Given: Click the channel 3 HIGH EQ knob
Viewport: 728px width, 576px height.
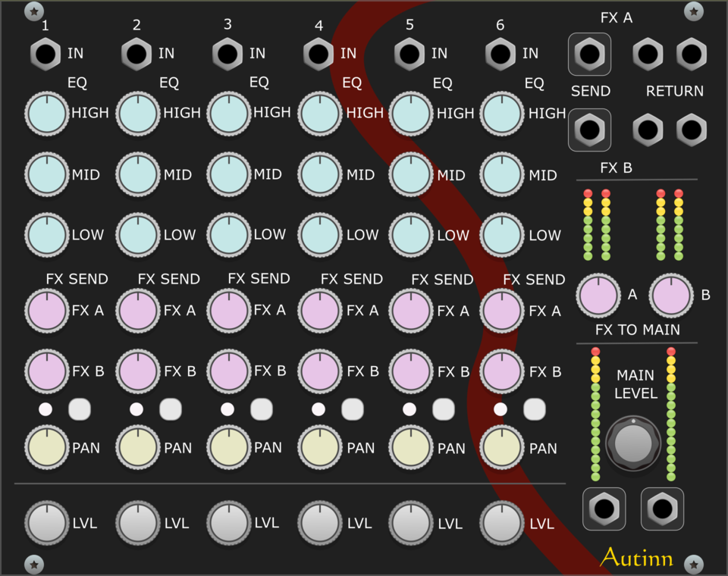Looking at the screenshot, I should [x=229, y=114].
